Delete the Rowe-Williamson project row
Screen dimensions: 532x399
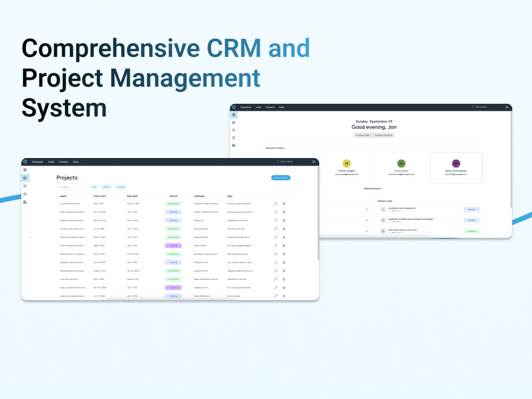pos(284,296)
